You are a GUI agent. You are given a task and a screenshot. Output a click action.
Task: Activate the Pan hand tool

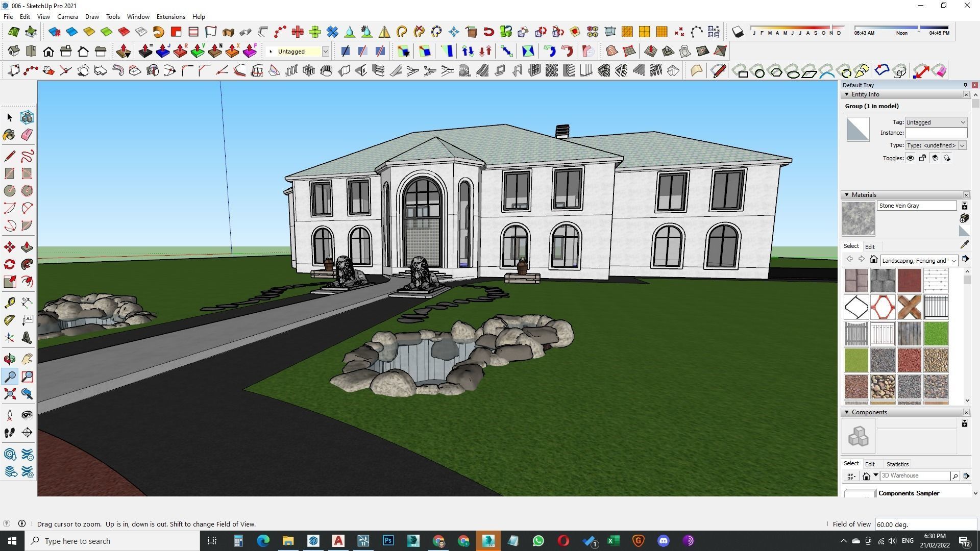(x=27, y=359)
